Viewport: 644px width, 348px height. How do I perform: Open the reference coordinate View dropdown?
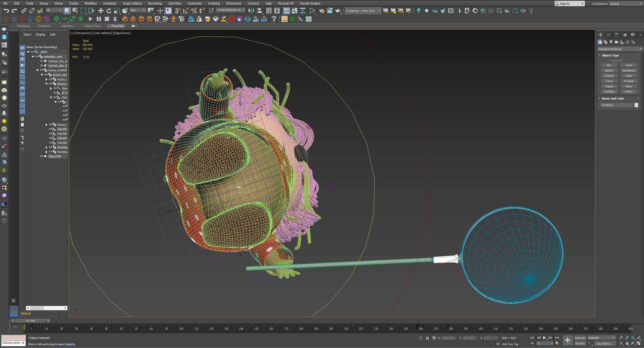coord(137,10)
